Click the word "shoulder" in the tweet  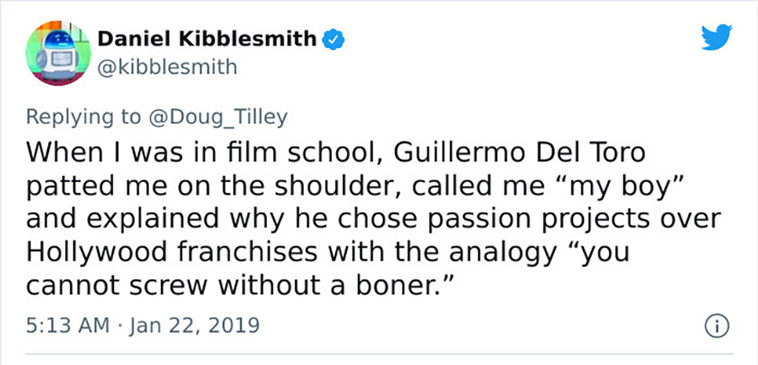336,186
